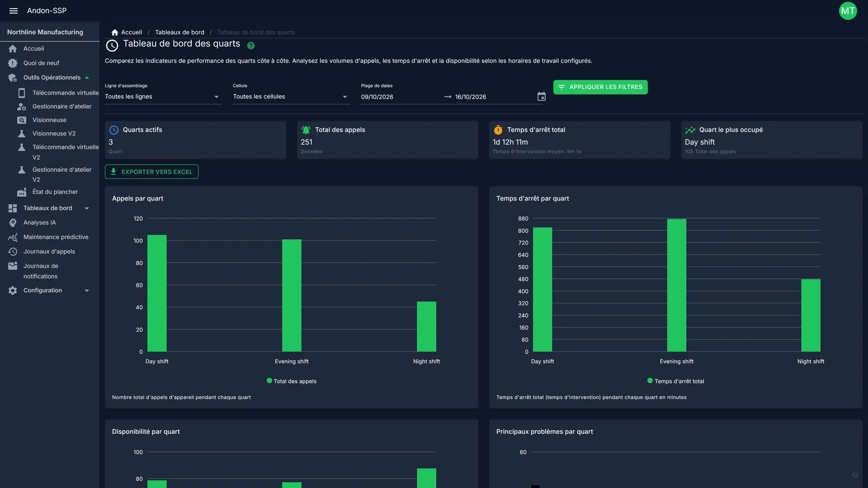Click the Quart le plus occupé card
This screenshot has height=488, width=868.
(771, 140)
